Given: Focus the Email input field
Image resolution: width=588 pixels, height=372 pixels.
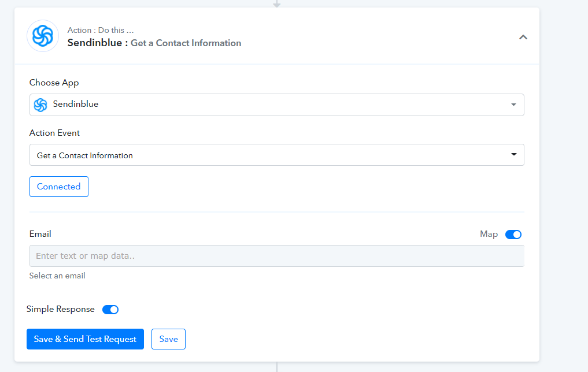Looking at the screenshot, I should (277, 256).
